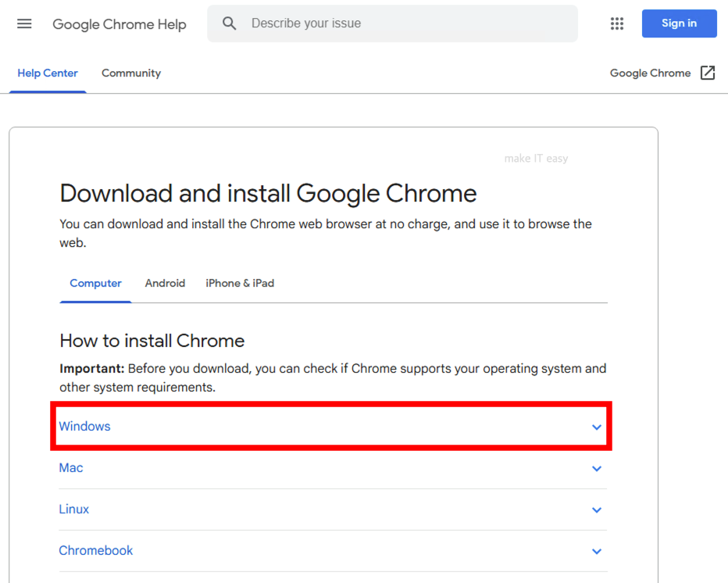Click the chevron in the Chromebook row
728x583 pixels.
(x=597, y=551)
